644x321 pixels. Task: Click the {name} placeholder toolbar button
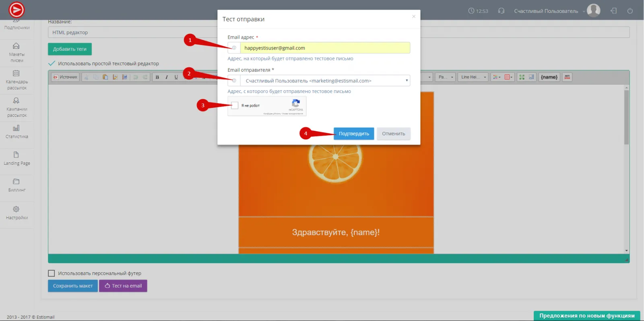549,77
